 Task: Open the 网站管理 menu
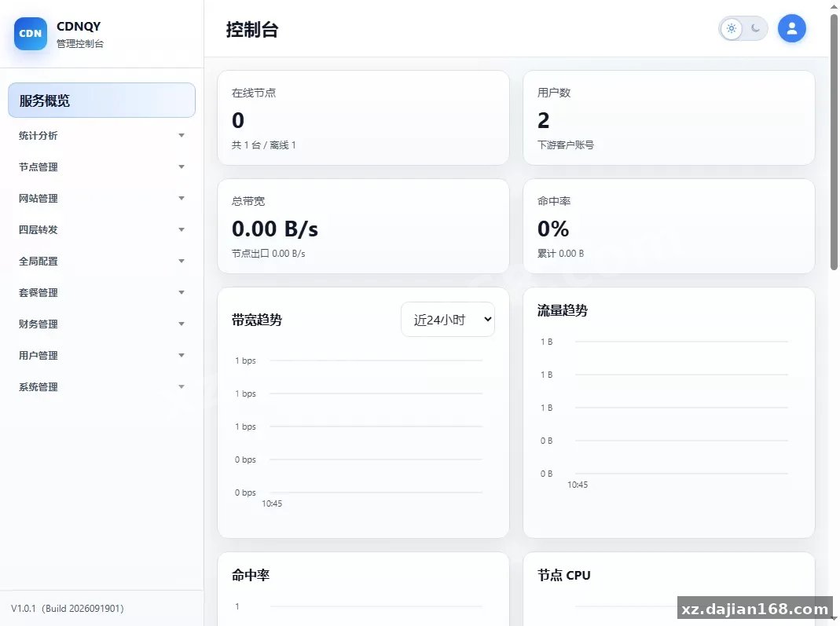tap(102, 198)
